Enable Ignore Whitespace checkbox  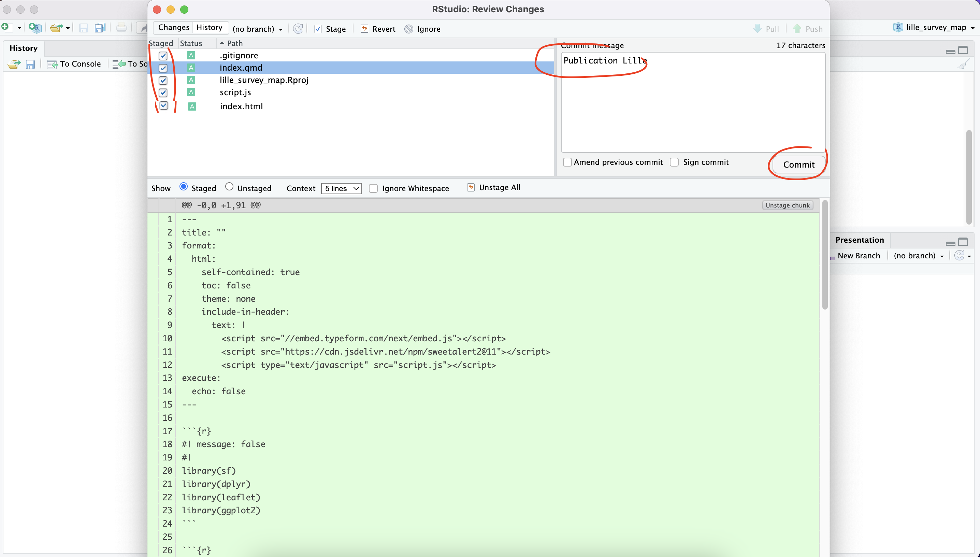(373, 188)
